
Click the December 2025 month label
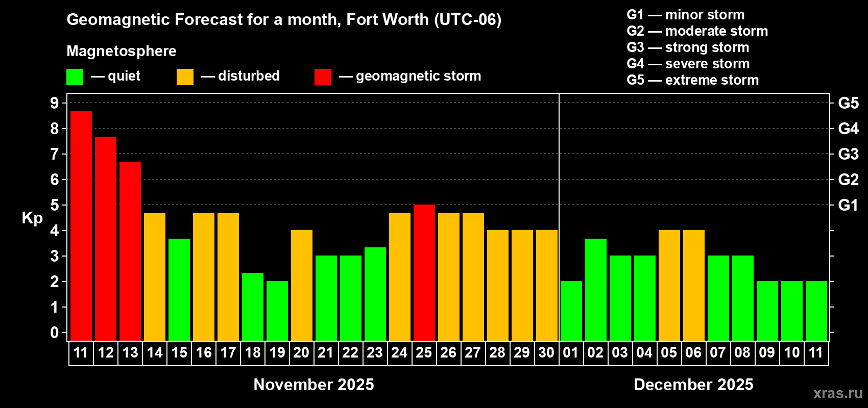click(693, 385)
